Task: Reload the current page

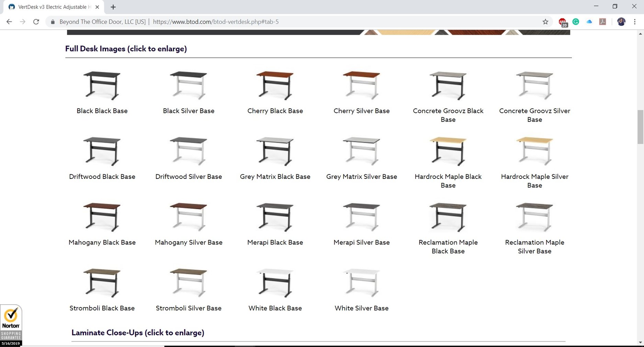Action: 36,21
